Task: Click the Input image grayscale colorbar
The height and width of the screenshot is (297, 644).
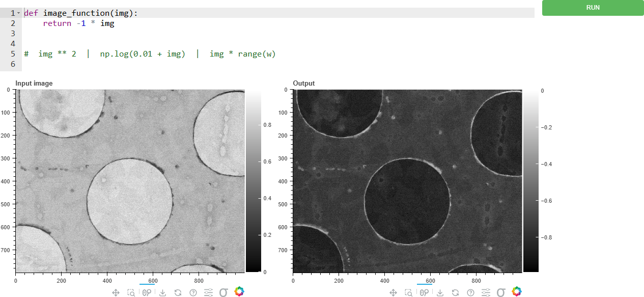Action: 253,181
